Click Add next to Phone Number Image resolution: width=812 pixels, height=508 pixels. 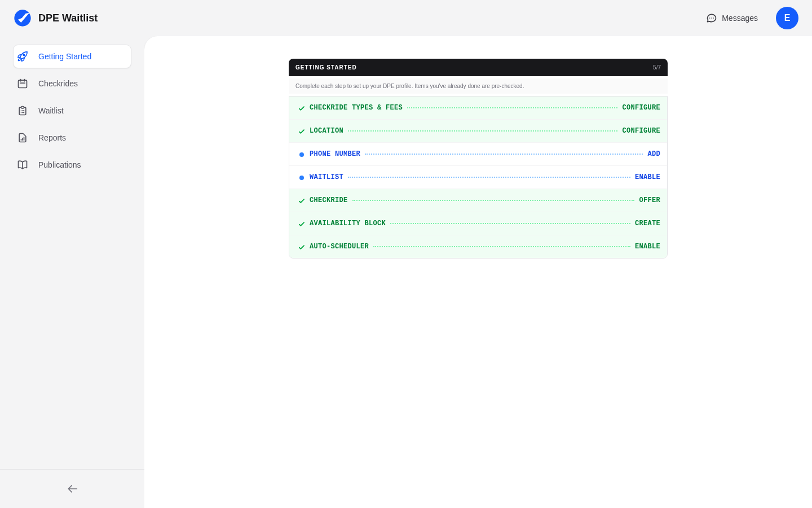pos(654,154)
